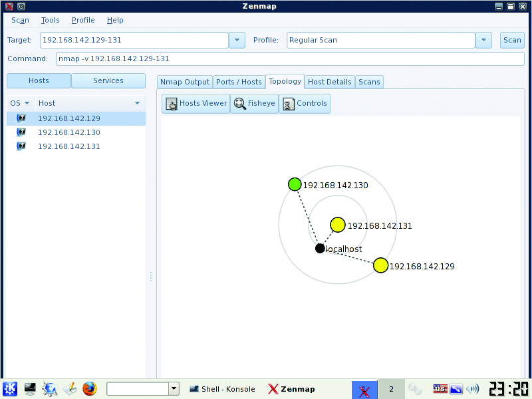Show the Services list
This screenshot has width=532, height=399.
108,81
